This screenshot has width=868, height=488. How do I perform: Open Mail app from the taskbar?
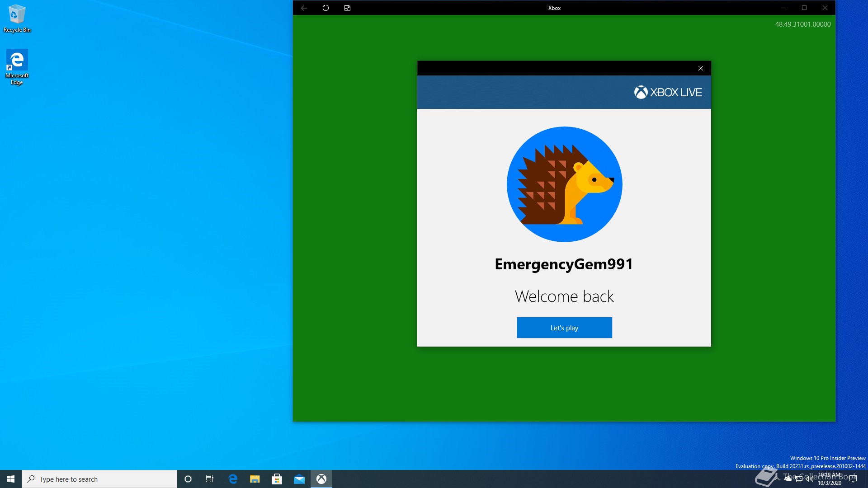click(299, 479)
